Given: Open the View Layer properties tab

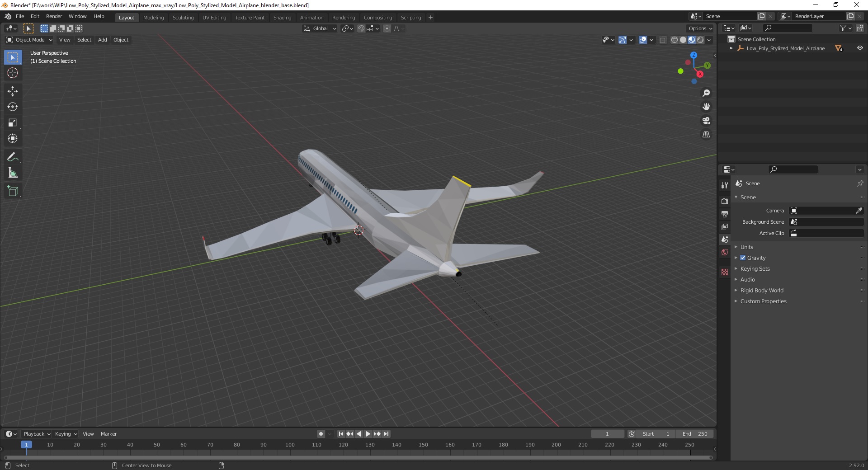Looking at the screenshot, I should (725, 226).
